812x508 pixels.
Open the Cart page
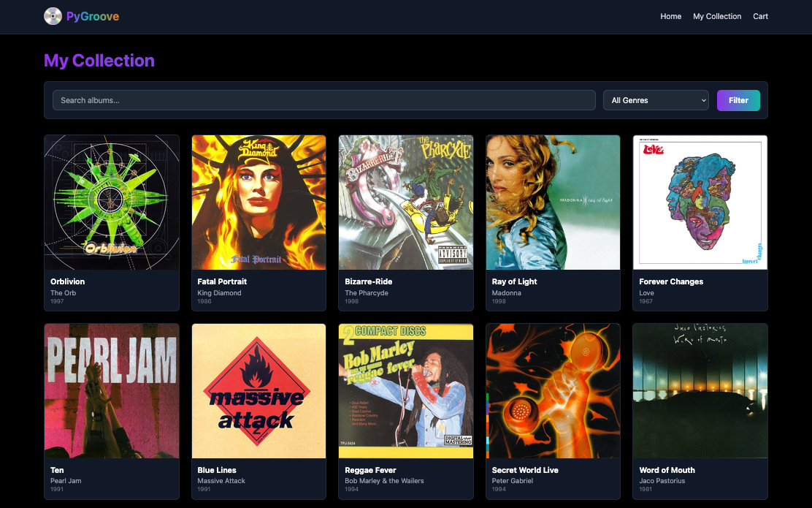[760, 16]
